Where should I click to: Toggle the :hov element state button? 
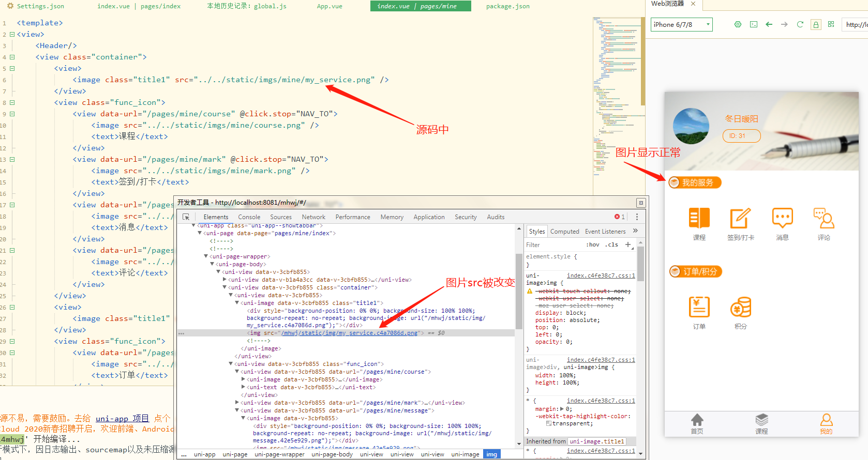[x=592, y=245]
